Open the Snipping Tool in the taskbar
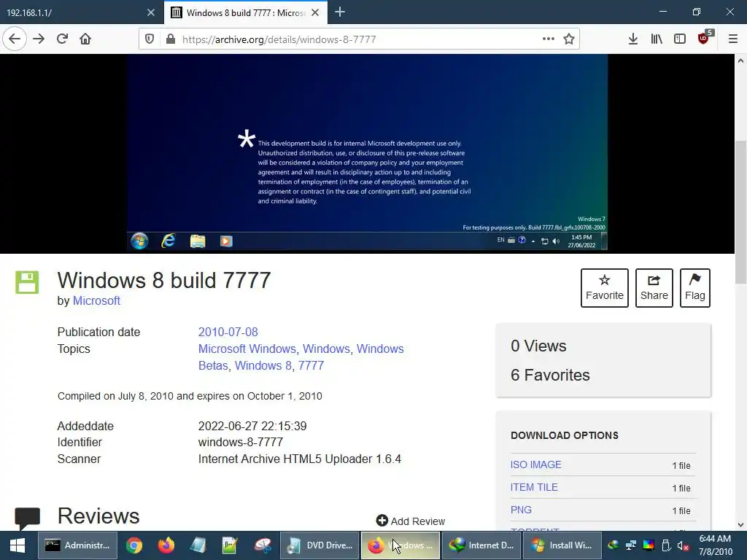Screen dimensions: 747x560 262,545
